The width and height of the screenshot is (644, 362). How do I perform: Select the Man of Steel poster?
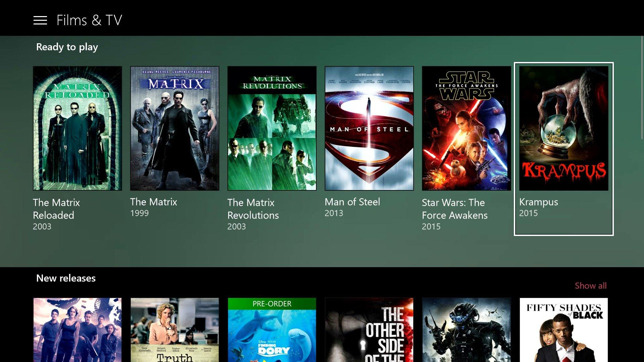[x=369, y=128]
